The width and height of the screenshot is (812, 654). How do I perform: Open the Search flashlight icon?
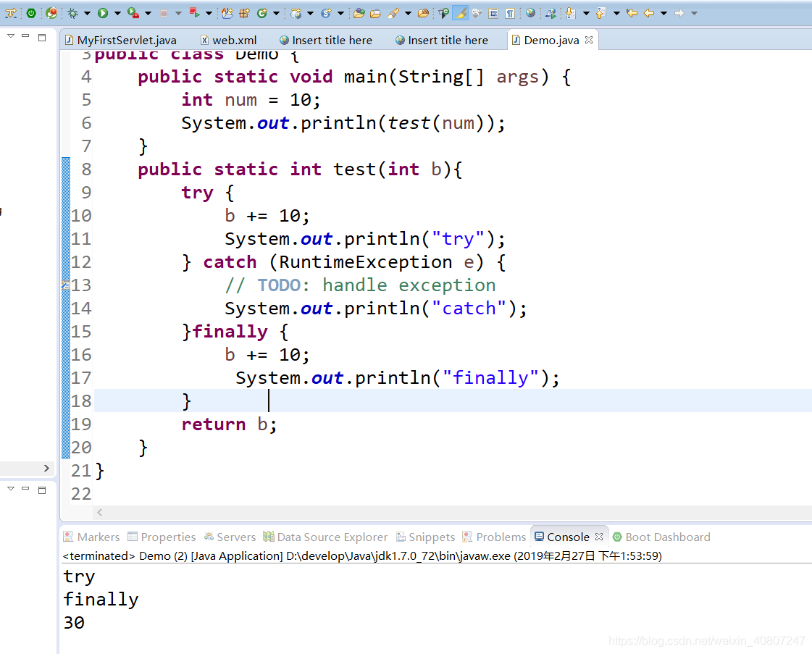click(x=393, y=12)
